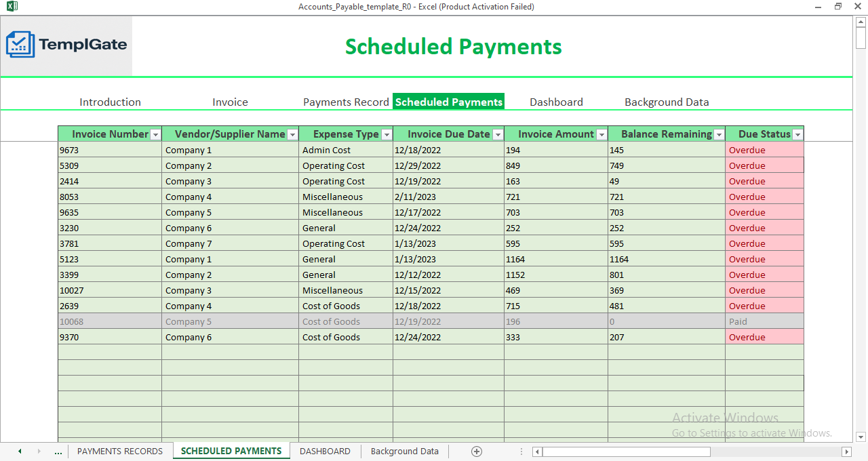This screenshot has width=868, height=461.
Task: Select balance remaining cell 49
Action: [667, 181]
